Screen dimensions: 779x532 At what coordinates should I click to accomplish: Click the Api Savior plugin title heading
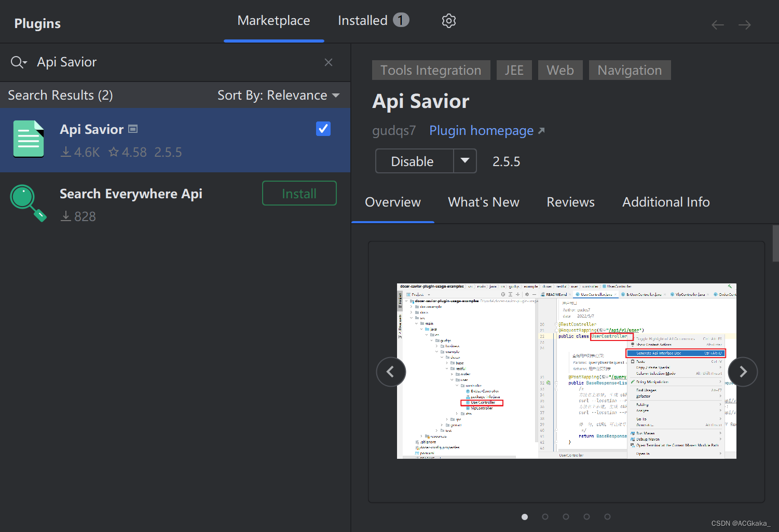click(x=421, y=101)
